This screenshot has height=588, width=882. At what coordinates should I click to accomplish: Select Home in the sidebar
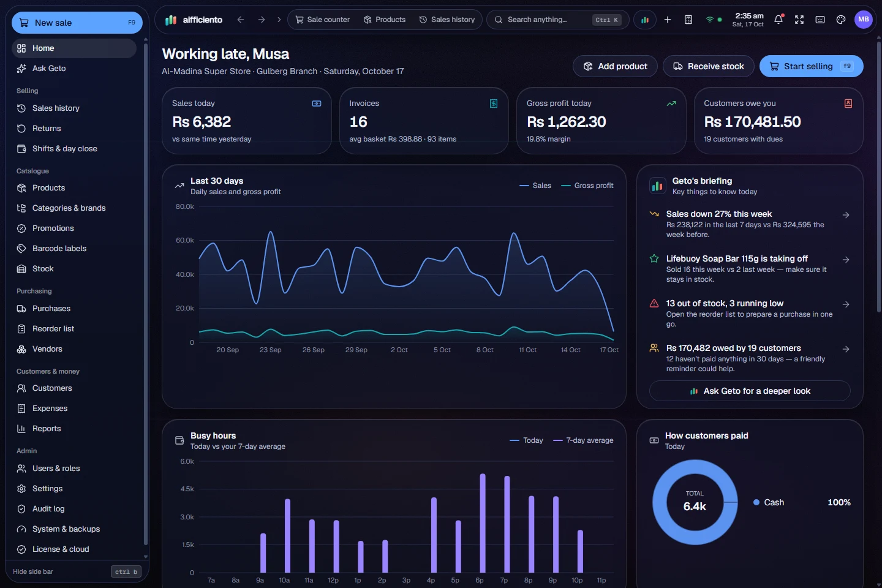pos(73,48)
